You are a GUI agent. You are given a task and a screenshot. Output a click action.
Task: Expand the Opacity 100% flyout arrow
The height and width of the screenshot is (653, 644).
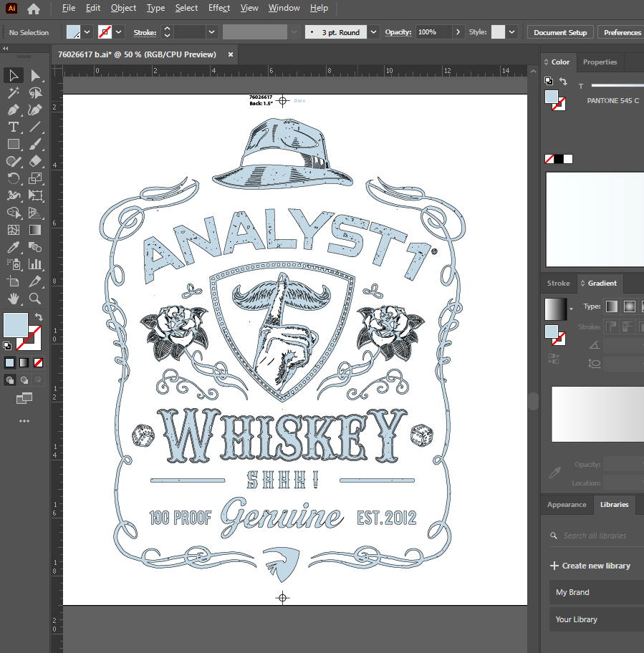tap(458, 32)
